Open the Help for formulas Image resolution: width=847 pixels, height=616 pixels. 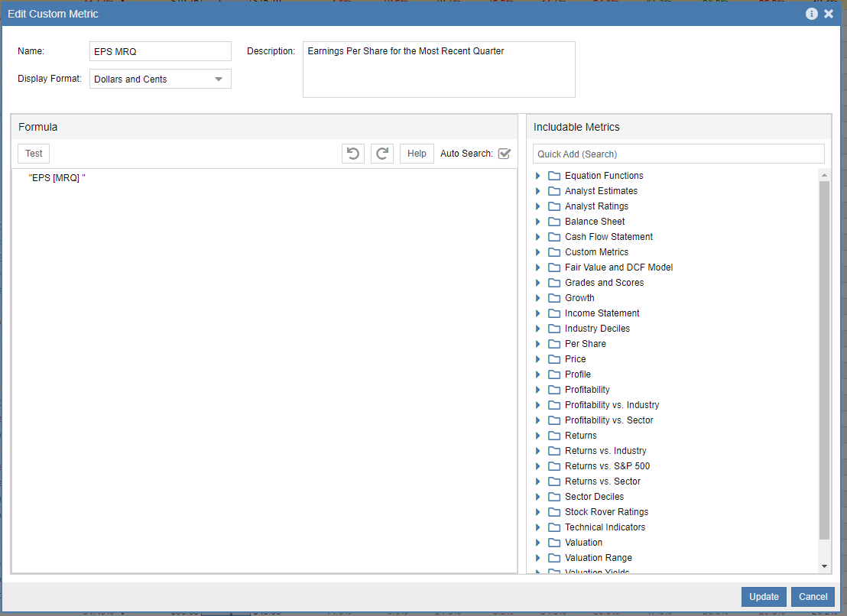[x=416, y=153]
